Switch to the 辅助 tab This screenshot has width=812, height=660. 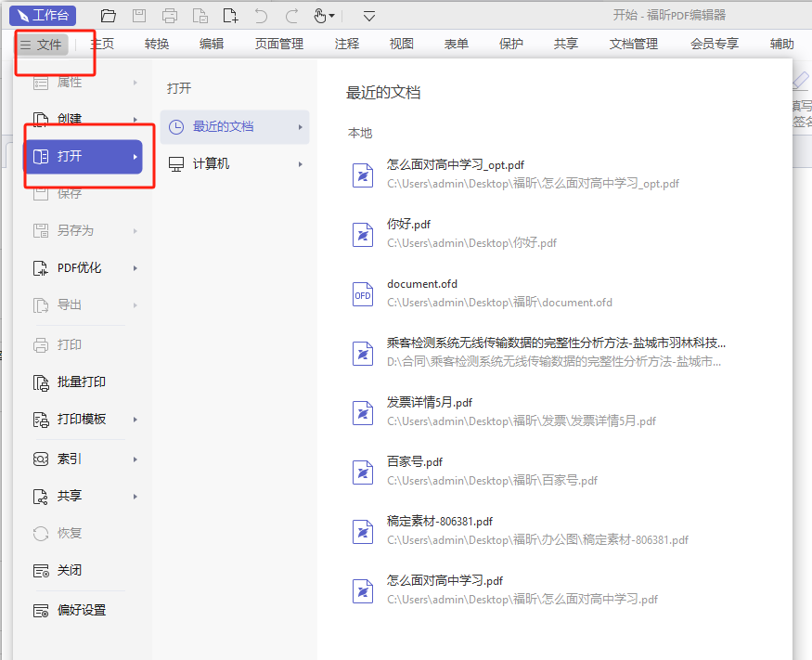coord(782,44)
